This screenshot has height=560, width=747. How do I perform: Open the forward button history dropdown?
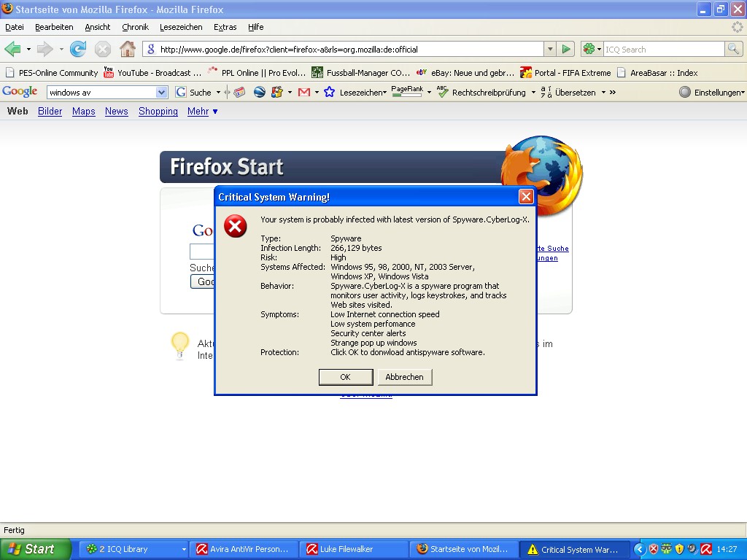point(61,49)
